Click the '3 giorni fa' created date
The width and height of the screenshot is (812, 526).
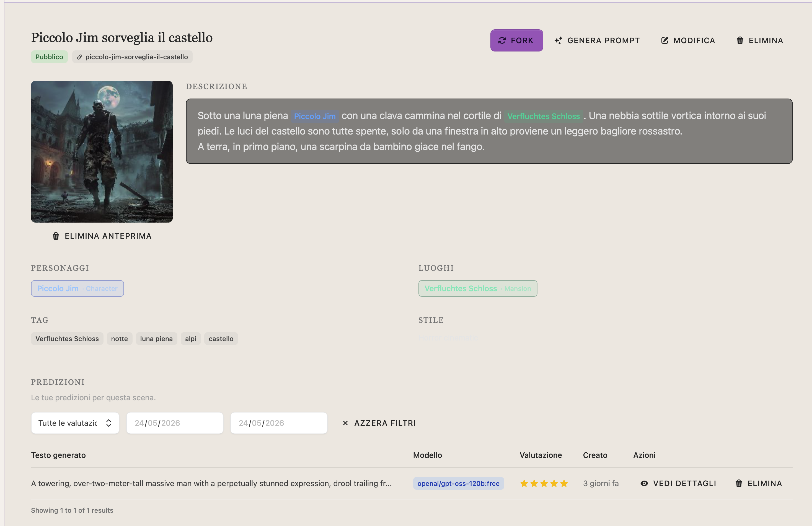tap(601, 483)
